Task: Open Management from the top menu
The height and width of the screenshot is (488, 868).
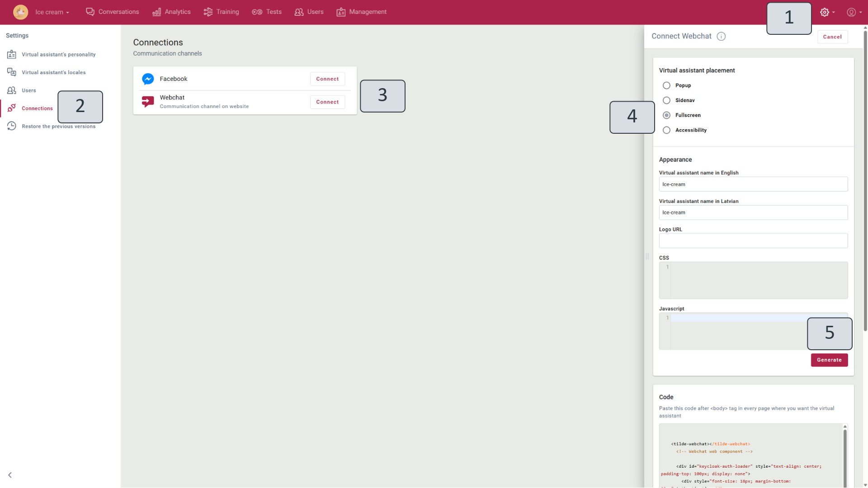Action: pos(341,12)
